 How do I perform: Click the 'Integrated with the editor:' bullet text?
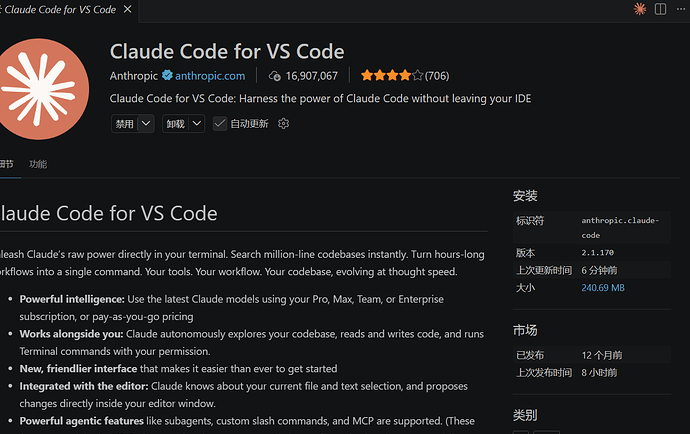pyautogui.click(x=84, y=386)
